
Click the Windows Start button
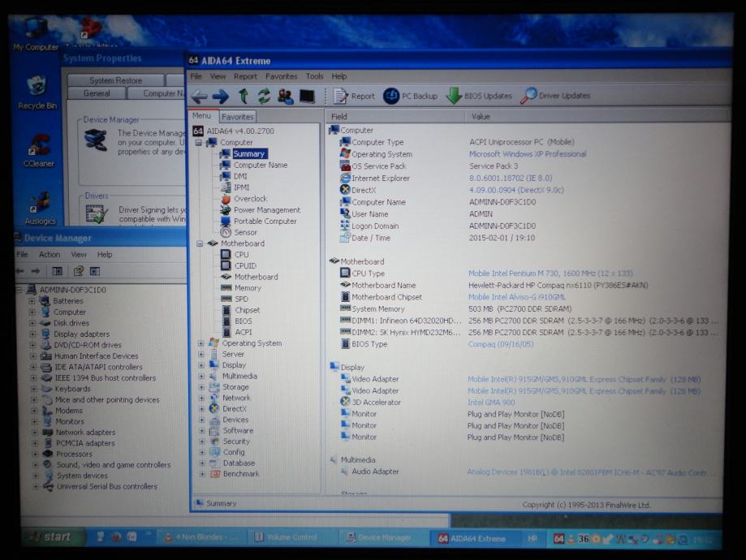tap(50, 537)
